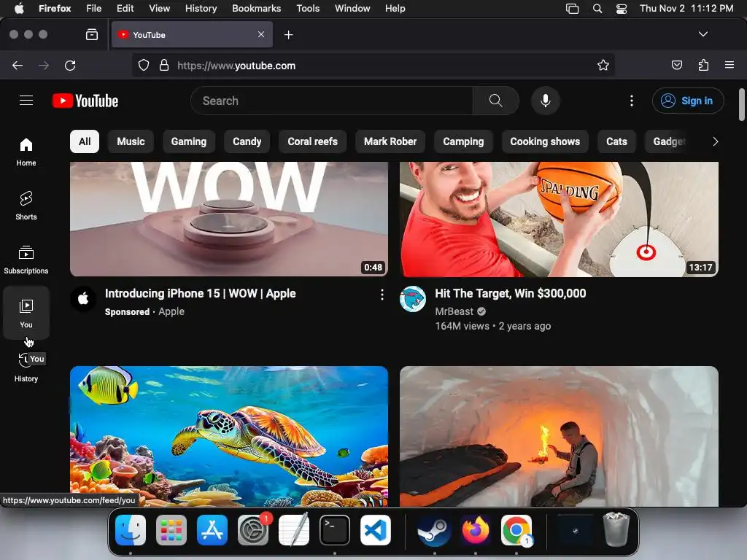The image size is (747, 560).
Task: Click the Sign in button
Action: [687, 101]
